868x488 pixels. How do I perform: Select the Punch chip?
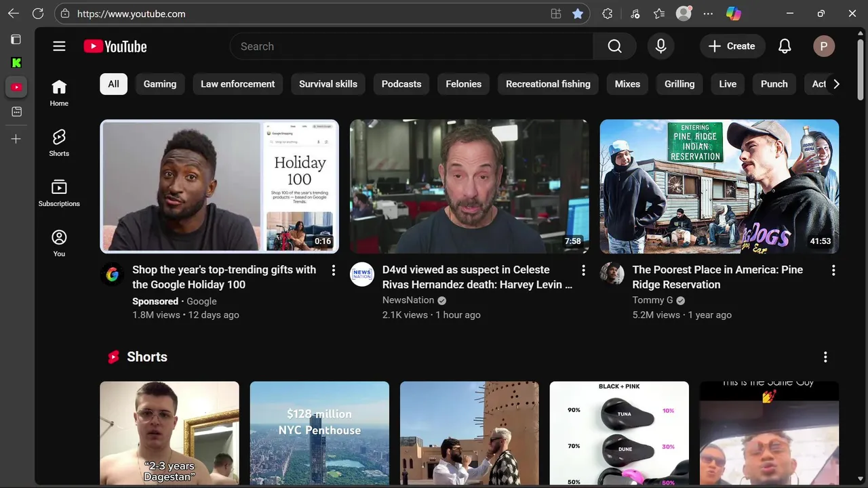click(x=774, y=84)
